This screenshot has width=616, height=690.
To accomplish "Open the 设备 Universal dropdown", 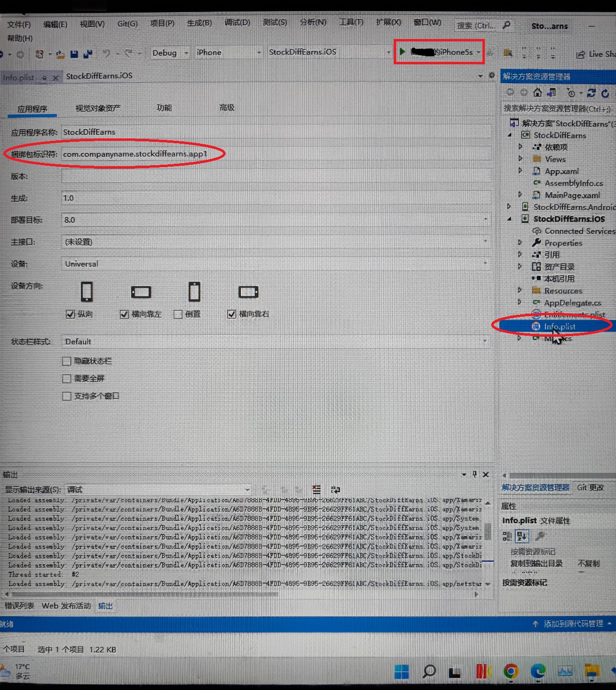I will 485,264.
